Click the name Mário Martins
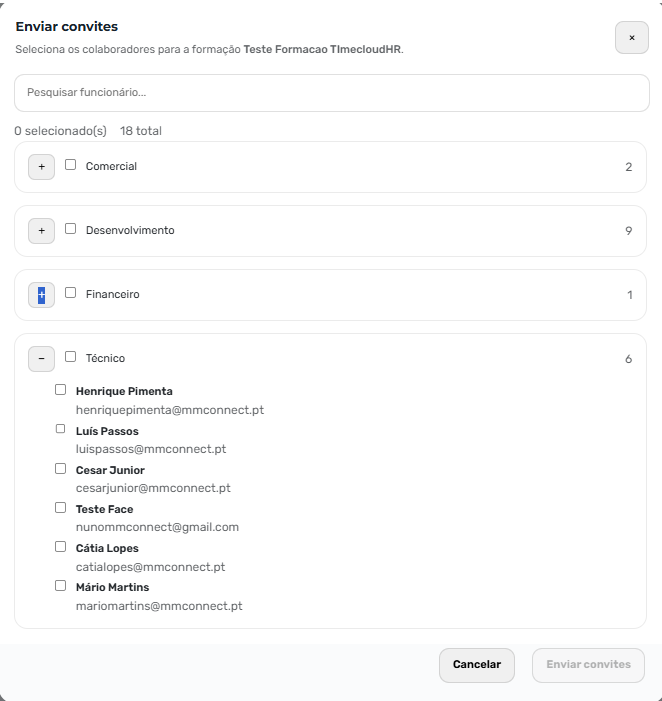 click(x=113, y=587)
